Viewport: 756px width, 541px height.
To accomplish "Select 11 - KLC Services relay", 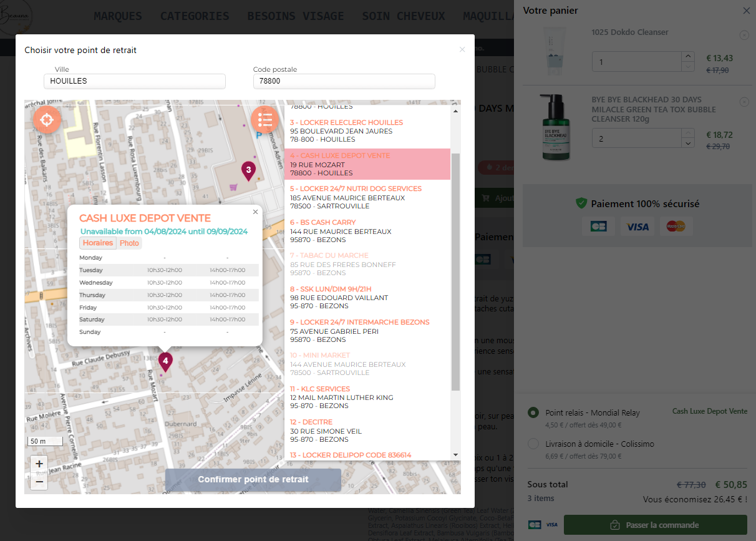I will (x=367, y=397).
